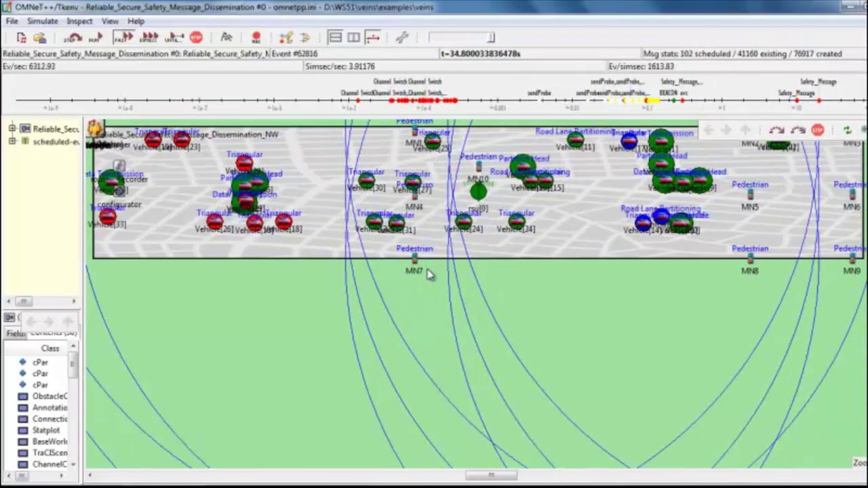Click the load NED file icon

[39, 38]
